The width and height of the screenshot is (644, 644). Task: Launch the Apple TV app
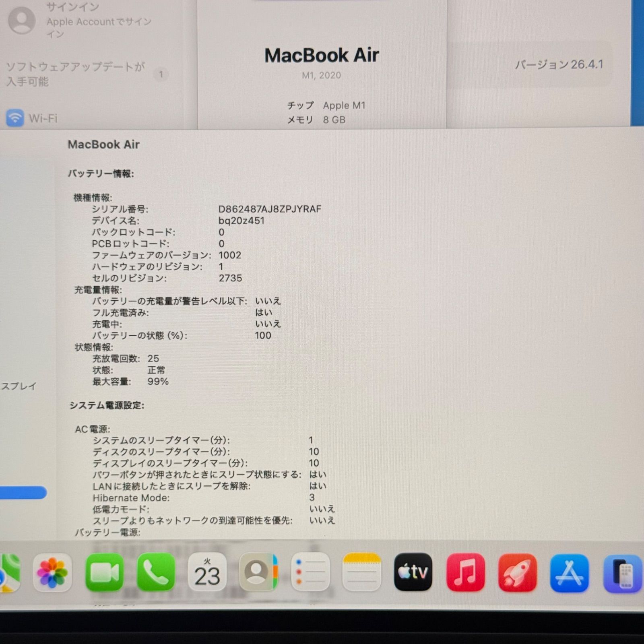point(413,572)
